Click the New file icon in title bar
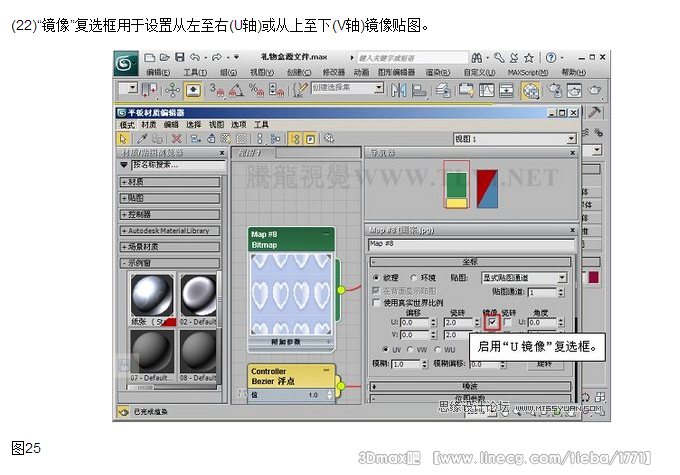 click(x=150, y=57)
